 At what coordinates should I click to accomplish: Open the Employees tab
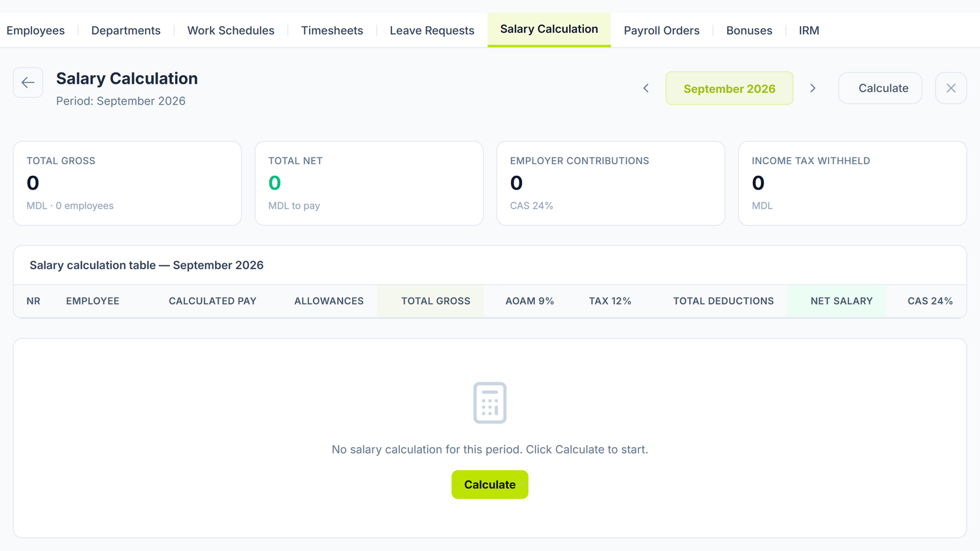tap(35, 31)
